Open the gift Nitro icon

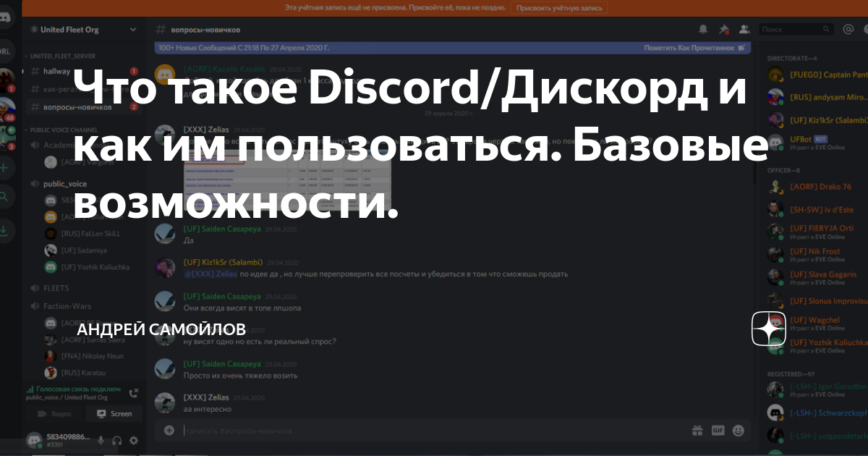coord(697,430)
